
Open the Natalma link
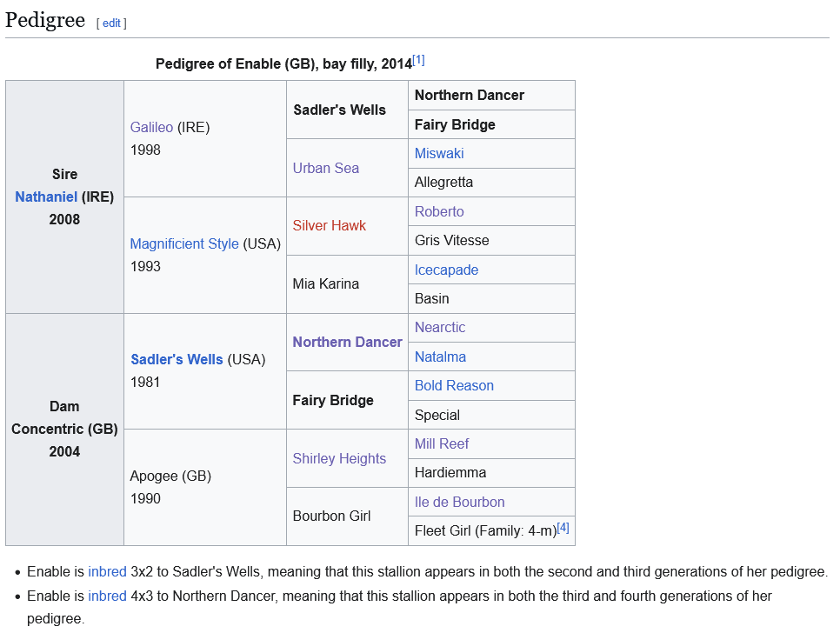[440, 356]
